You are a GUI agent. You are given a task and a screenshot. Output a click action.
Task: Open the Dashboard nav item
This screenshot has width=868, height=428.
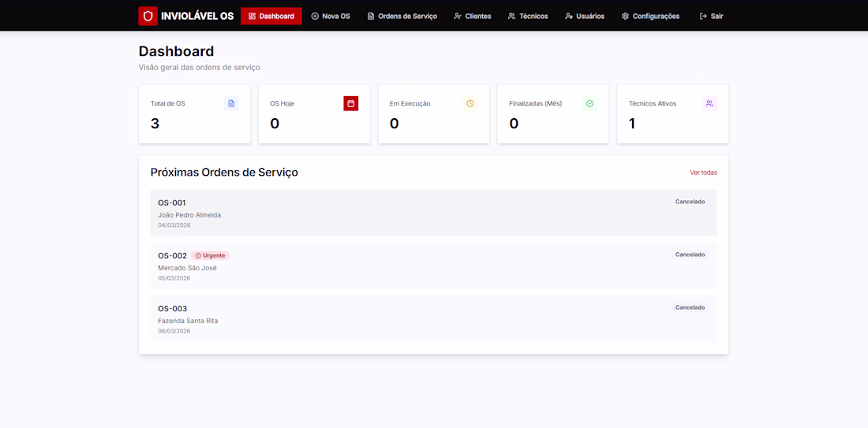click(271, 16)
